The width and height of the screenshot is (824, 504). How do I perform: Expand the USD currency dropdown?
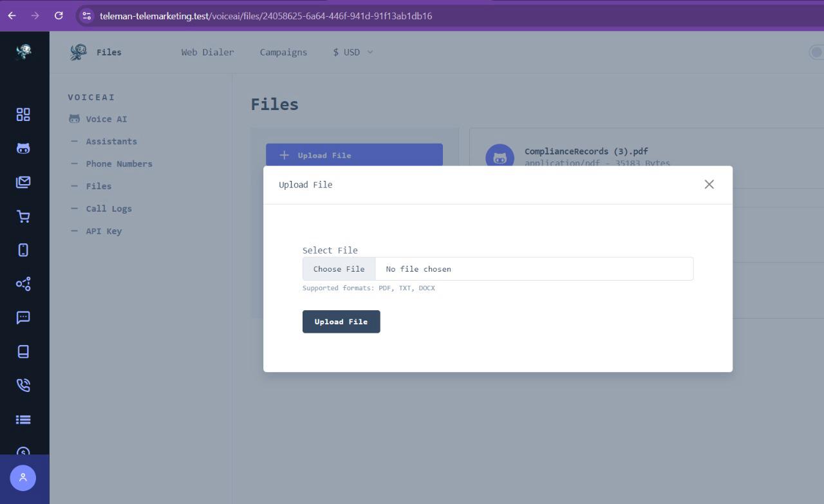tap(351, 52)
